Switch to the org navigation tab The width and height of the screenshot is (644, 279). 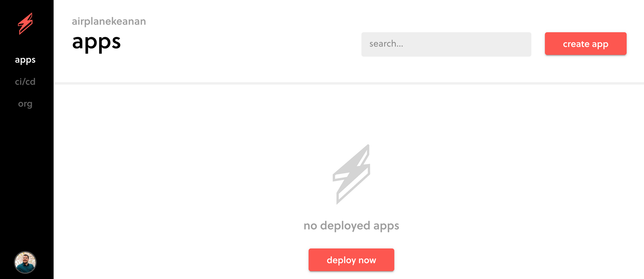click(x=25, y=104)
